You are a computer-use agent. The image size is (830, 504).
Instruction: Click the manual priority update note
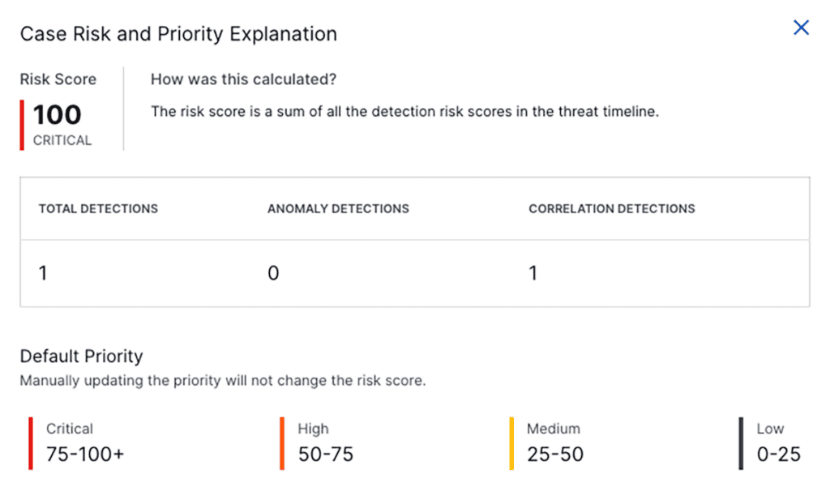(x=222, y=380)
